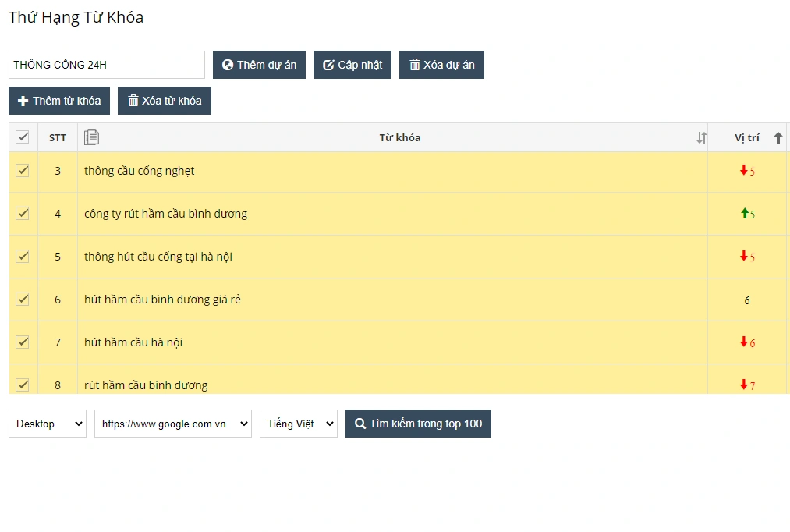Open the Desktop device dropdown

coord(48,424)
